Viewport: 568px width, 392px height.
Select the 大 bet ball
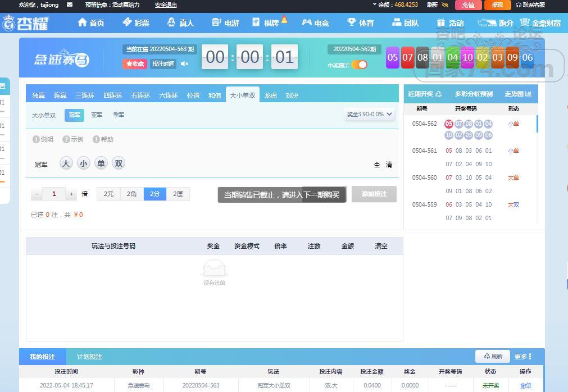tap(66, 163)
